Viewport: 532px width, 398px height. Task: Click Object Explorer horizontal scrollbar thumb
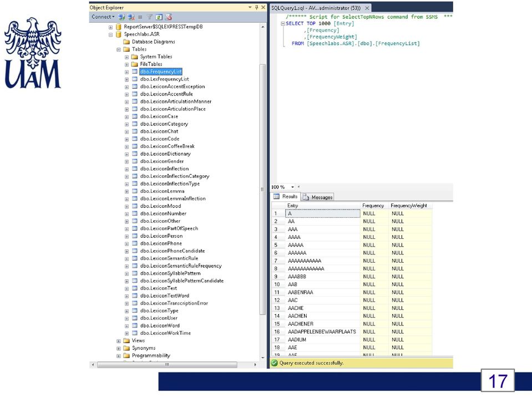tap(167, 365)
